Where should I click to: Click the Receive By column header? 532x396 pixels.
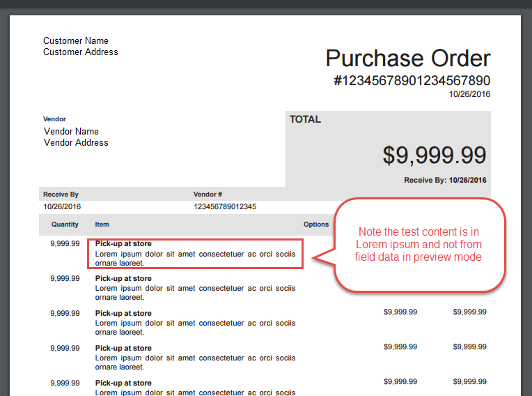tap(61, 195)
